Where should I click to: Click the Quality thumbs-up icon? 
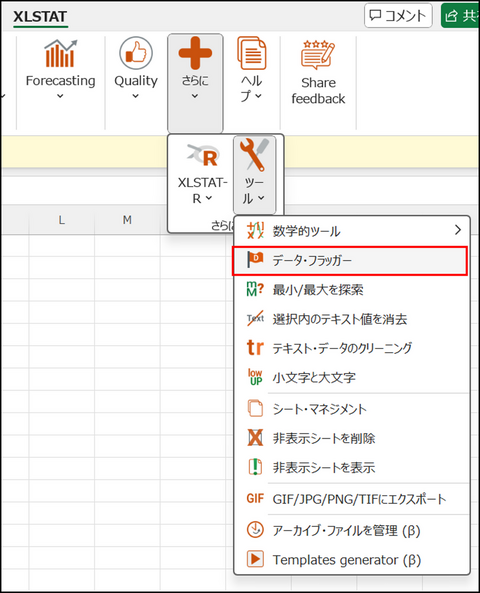pos(136,53)
